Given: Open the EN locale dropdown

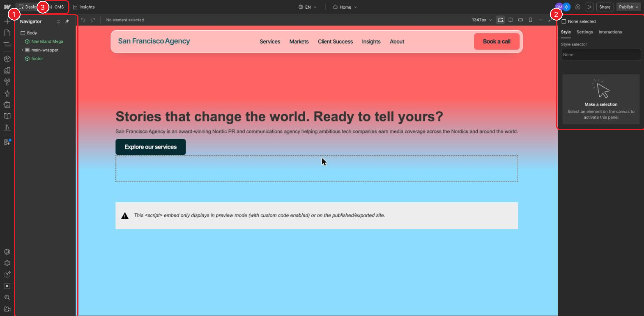Looking at the screenshot, I should pyautogui.click(x=308, y=7).
